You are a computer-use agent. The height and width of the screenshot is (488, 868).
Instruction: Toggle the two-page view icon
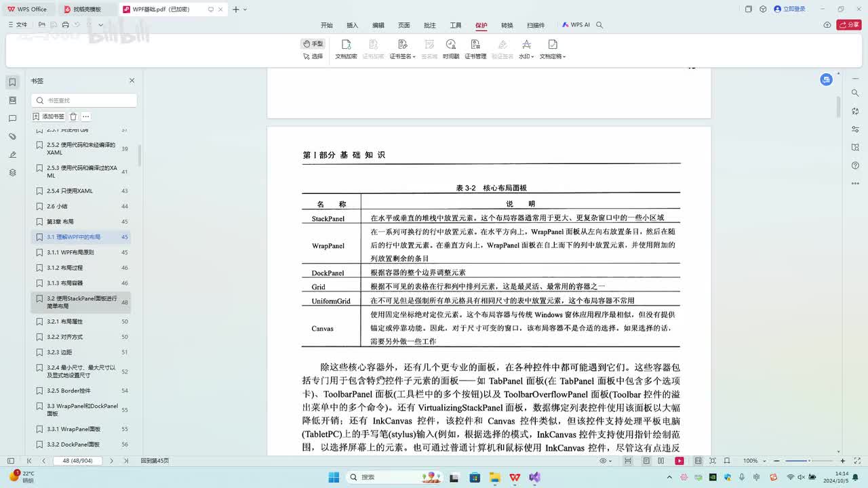(661, 461)
